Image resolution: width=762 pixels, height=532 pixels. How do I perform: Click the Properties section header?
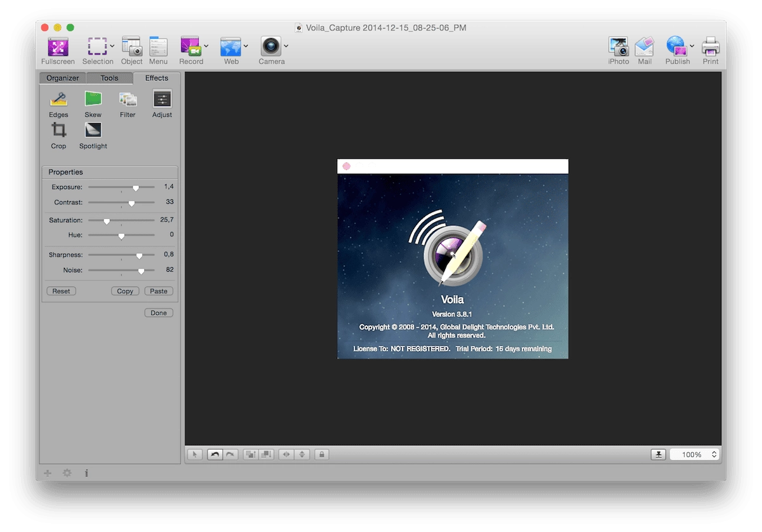coord(110,172)
